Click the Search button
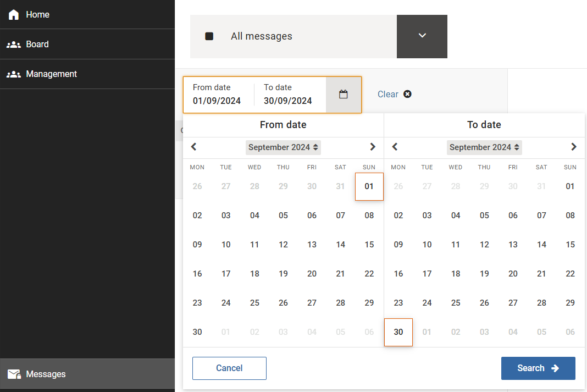587x392 pixels. 538,368
